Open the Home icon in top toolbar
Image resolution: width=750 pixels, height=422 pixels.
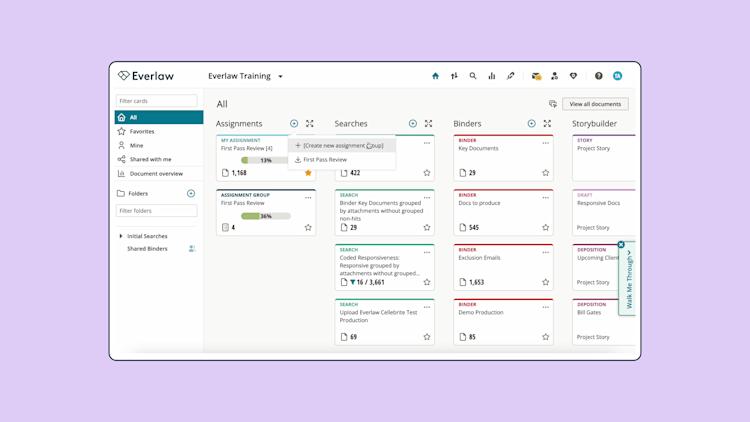[x=435, y=76]
